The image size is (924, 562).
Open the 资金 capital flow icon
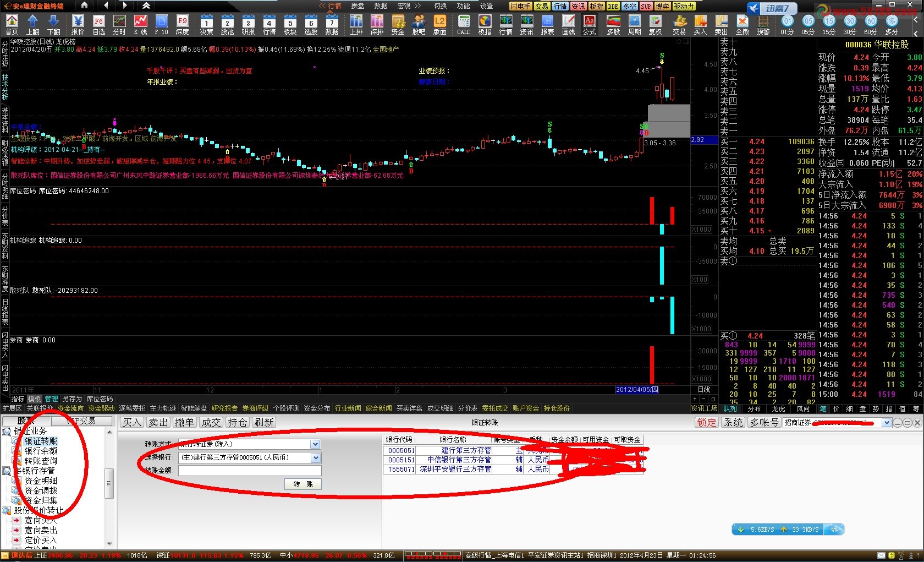(x=398, y=24)
